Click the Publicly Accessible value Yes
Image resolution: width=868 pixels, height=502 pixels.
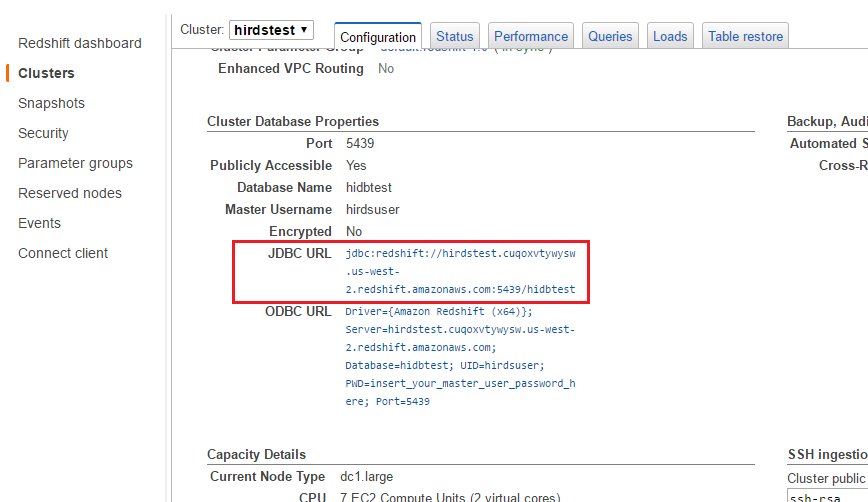(x=356, y=165)
